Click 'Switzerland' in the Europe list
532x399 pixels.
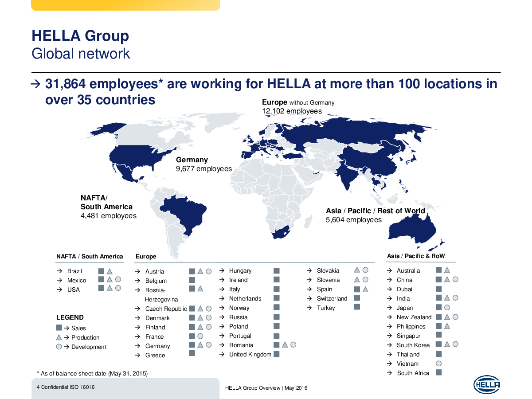click(332, 298)
